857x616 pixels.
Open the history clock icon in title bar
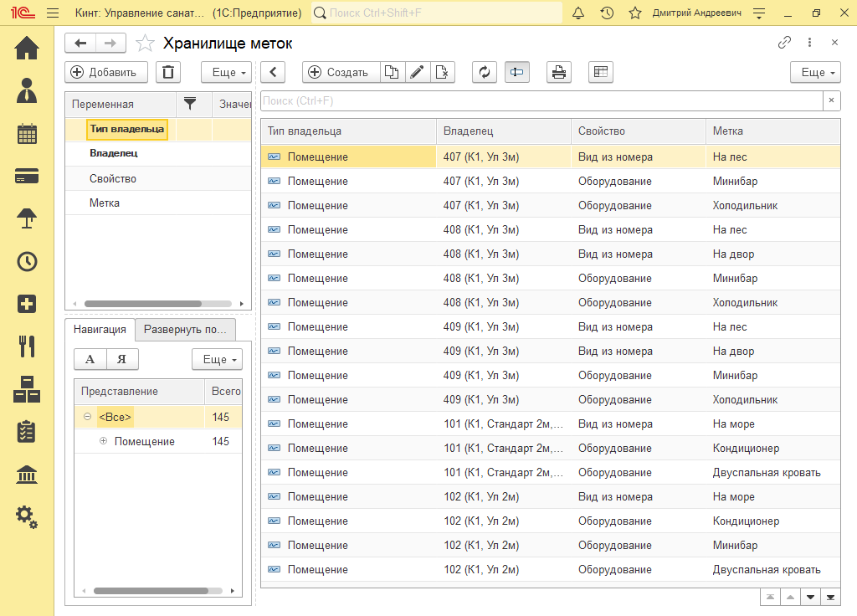click(607, 13)
